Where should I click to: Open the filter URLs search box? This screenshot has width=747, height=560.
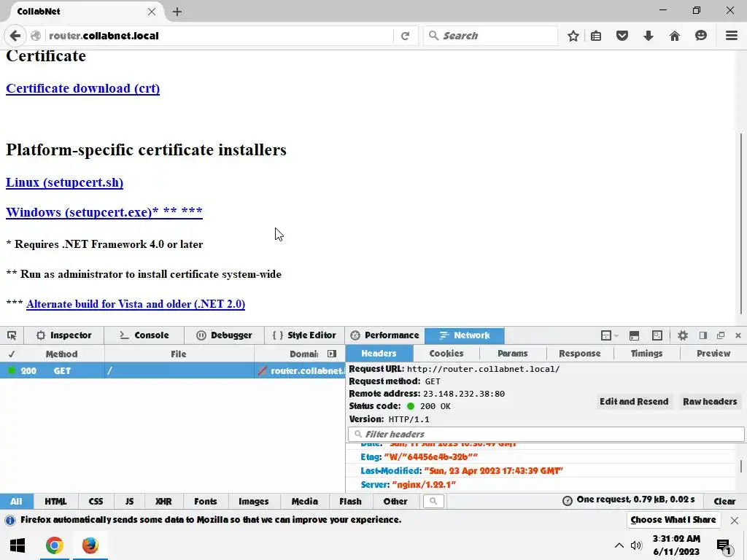pyautogui.click(x=433, y=501)
